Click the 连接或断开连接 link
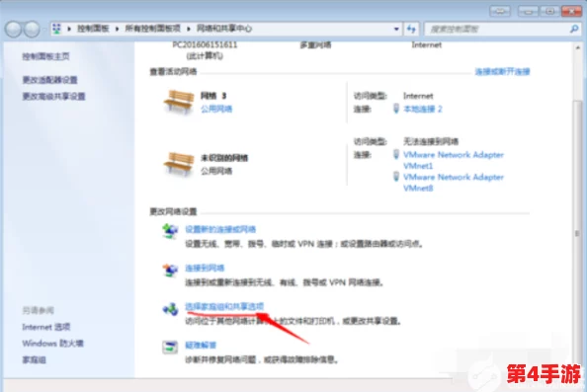 click(x=502, y=71)
